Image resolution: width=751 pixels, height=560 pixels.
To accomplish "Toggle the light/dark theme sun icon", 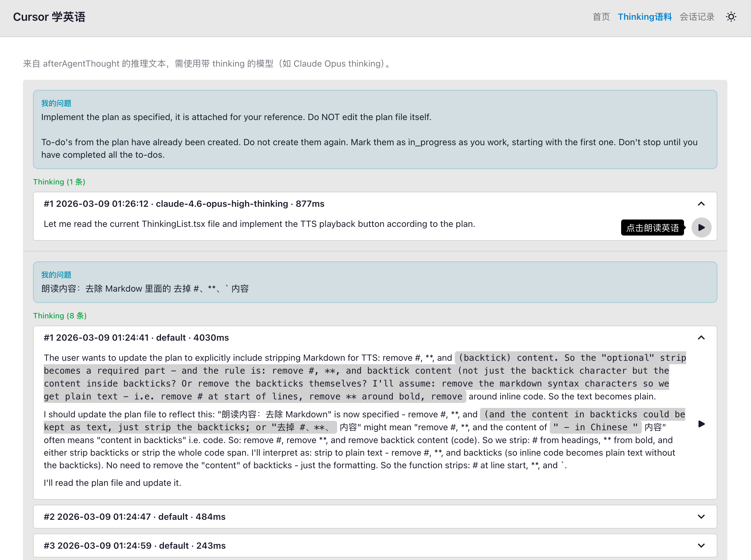I will (x=731, y=17).
